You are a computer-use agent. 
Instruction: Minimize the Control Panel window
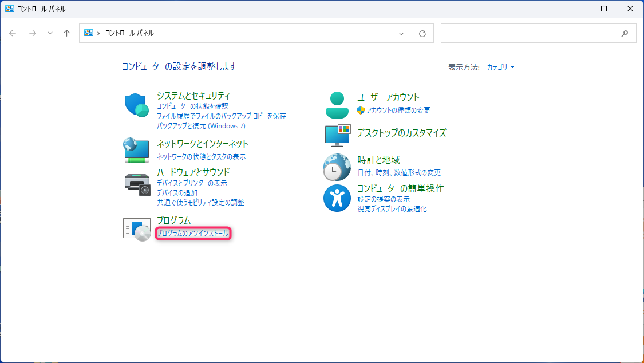point(578,9)
